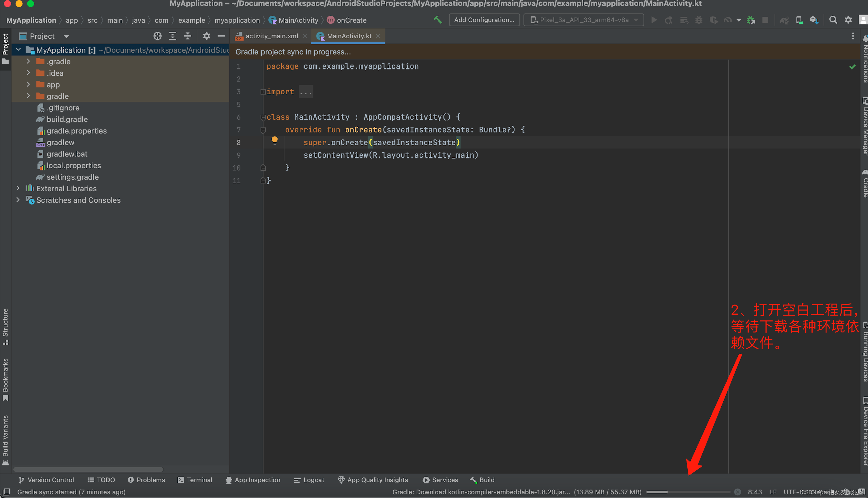This screenshot has width=868, height=498.
Task: Click the green Make Project hammer icon
Action: (438, 20)
